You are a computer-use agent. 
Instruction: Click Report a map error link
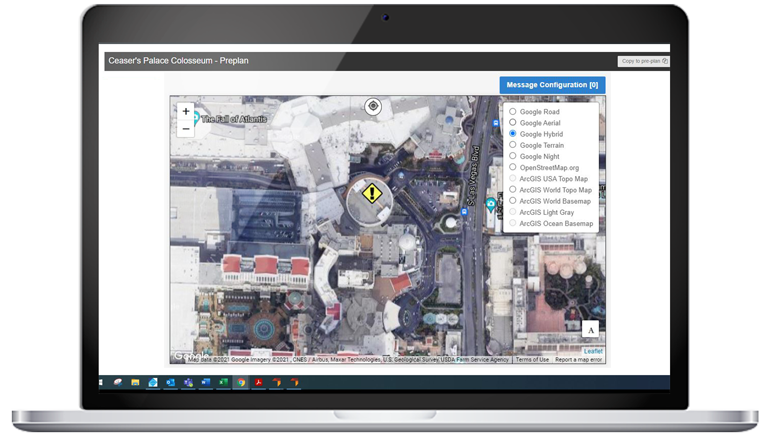(578, 360)
